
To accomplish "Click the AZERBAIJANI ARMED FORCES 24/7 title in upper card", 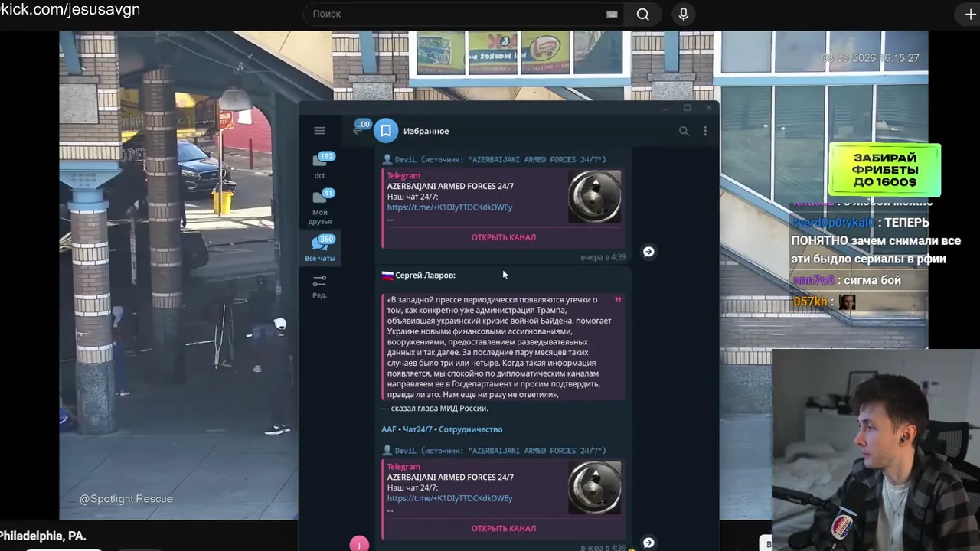I will 450,186.
